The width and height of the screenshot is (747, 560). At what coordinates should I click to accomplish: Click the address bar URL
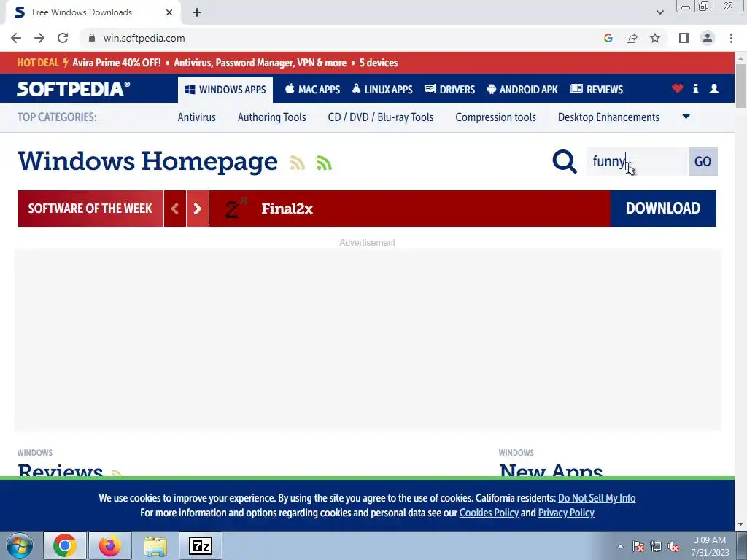pos(144,38)
